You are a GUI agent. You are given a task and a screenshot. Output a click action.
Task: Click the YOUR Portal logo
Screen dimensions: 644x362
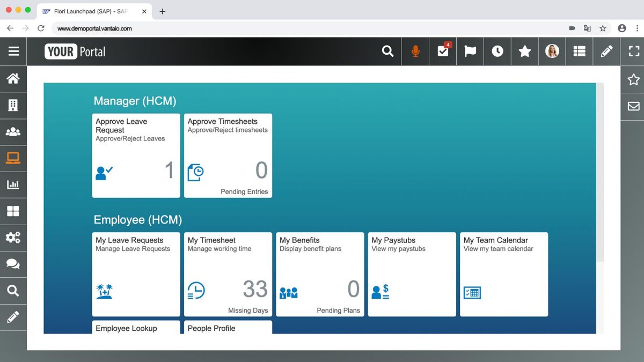[x=75, y=51]
